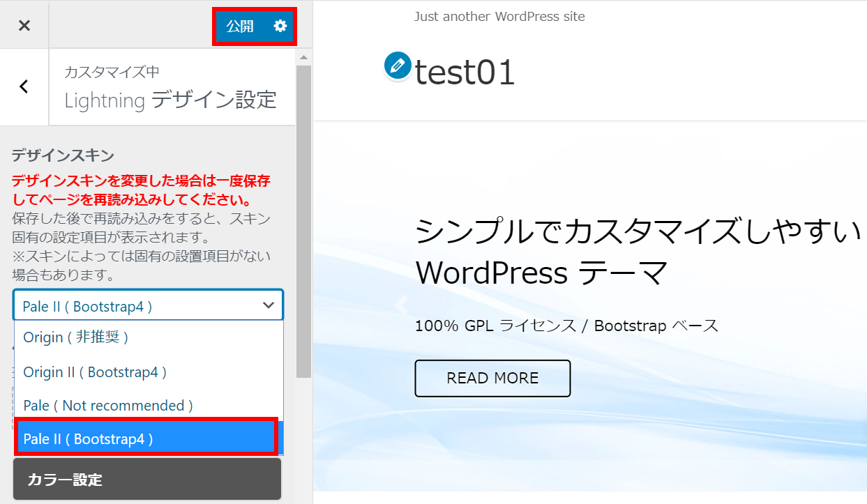Click the back chevron in the Lightning panel header
Viewport: 867px width, 504px height.
[x=24, y=86]
